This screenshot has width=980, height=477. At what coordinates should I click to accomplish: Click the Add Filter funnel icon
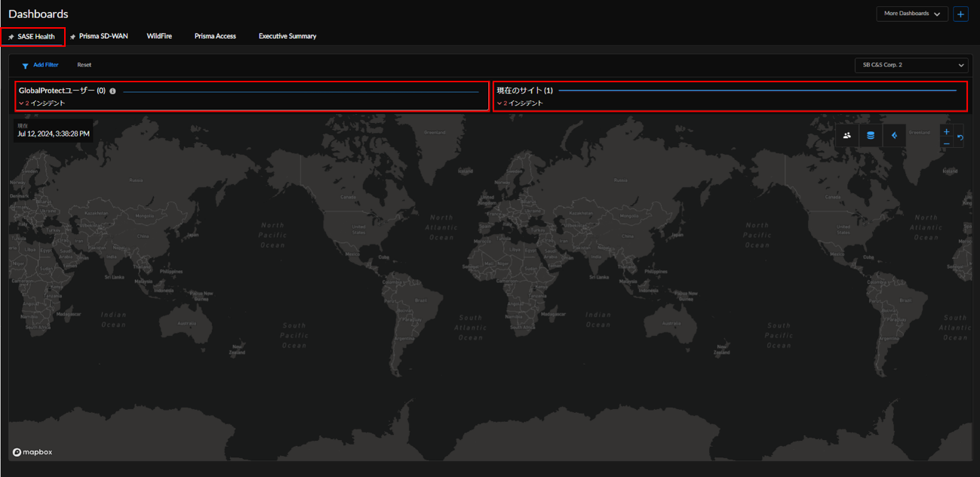point(25,66)
